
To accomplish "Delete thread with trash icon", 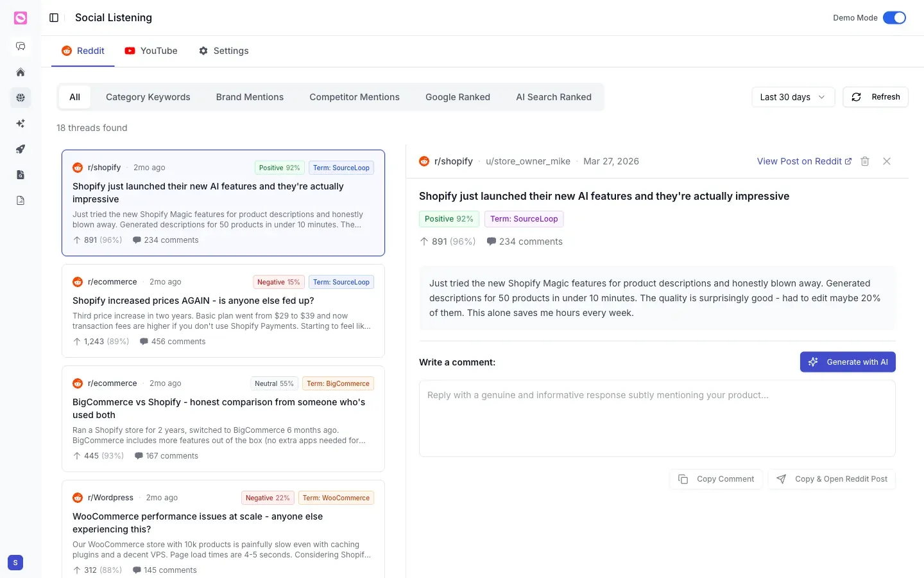I will (x=865, y=161).
